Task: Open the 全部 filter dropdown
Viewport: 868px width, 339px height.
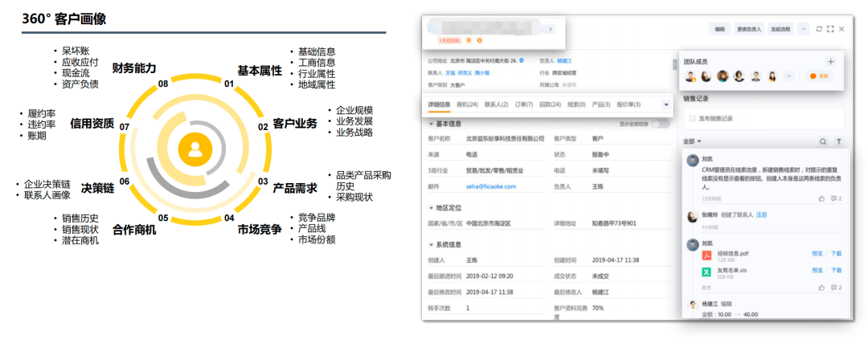Action: (692, 141)
